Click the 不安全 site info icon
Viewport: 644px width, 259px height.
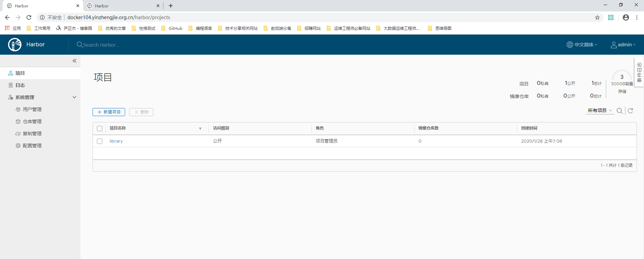pos(42,17)
